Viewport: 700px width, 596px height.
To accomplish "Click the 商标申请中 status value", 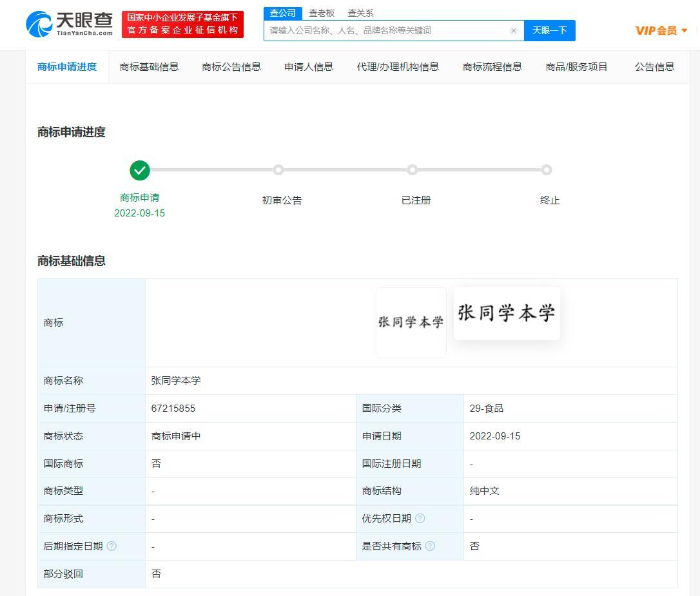I will click(176, 436).
